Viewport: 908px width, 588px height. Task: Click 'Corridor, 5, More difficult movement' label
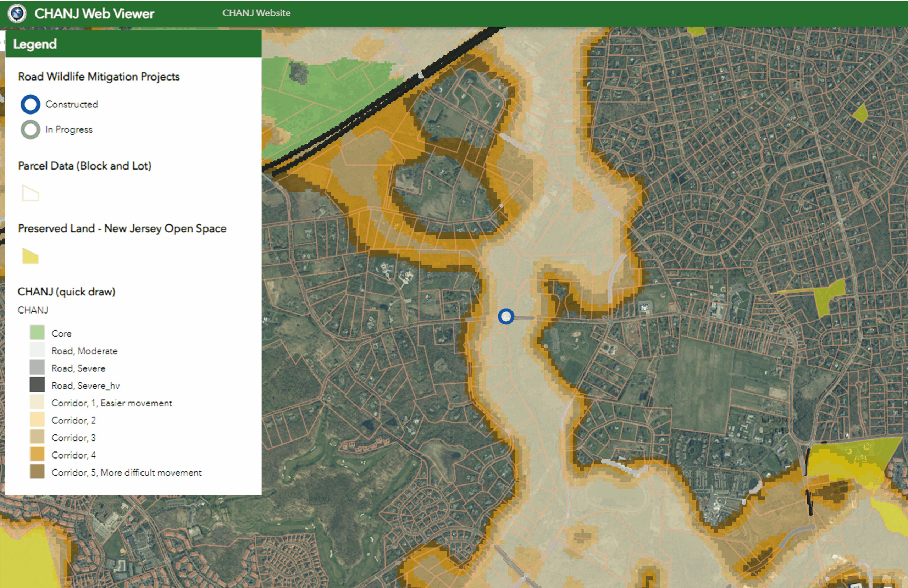(x=127, y=473)
